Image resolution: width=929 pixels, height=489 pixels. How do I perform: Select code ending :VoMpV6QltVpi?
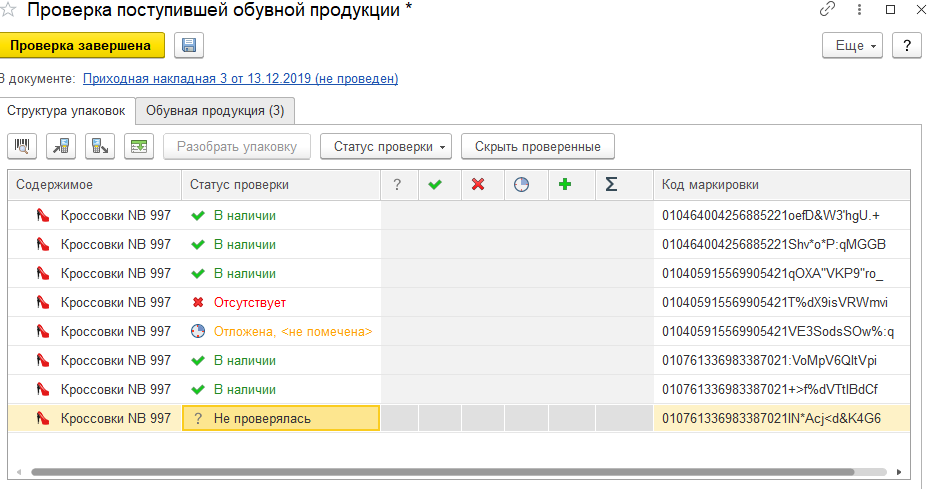[x=781, y=361]
